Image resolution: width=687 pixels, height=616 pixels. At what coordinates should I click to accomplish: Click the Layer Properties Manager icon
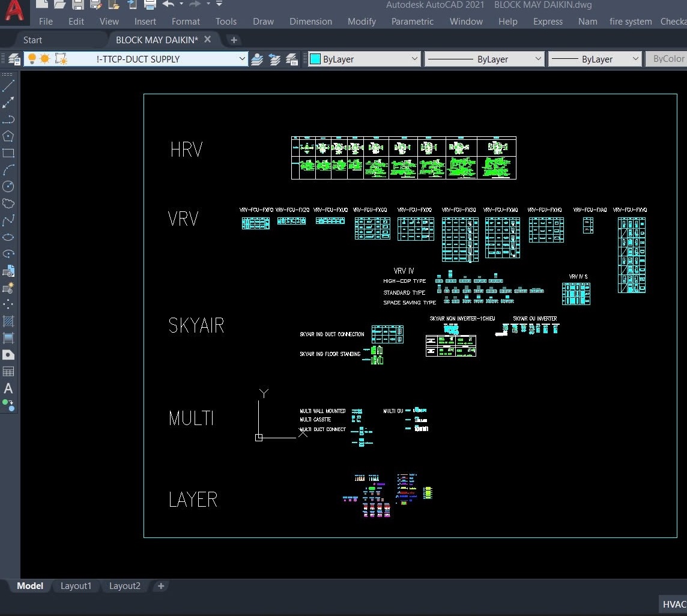click(x=14, y=58)
